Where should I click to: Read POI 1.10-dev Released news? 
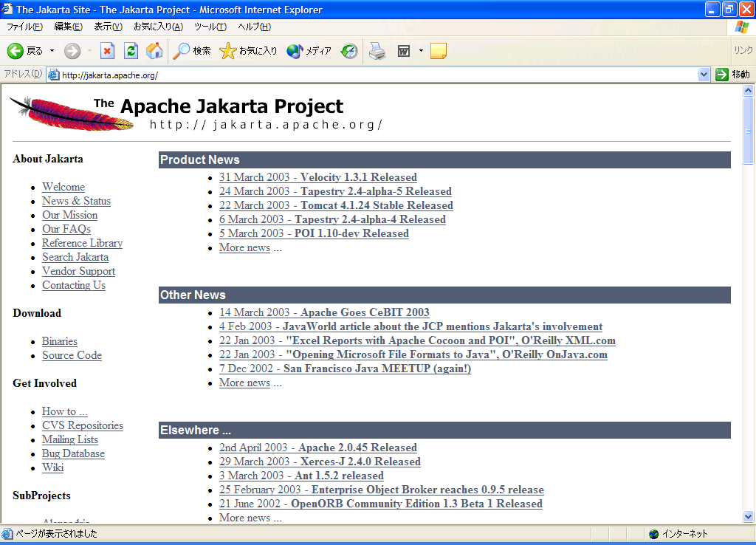pos(314,233)
